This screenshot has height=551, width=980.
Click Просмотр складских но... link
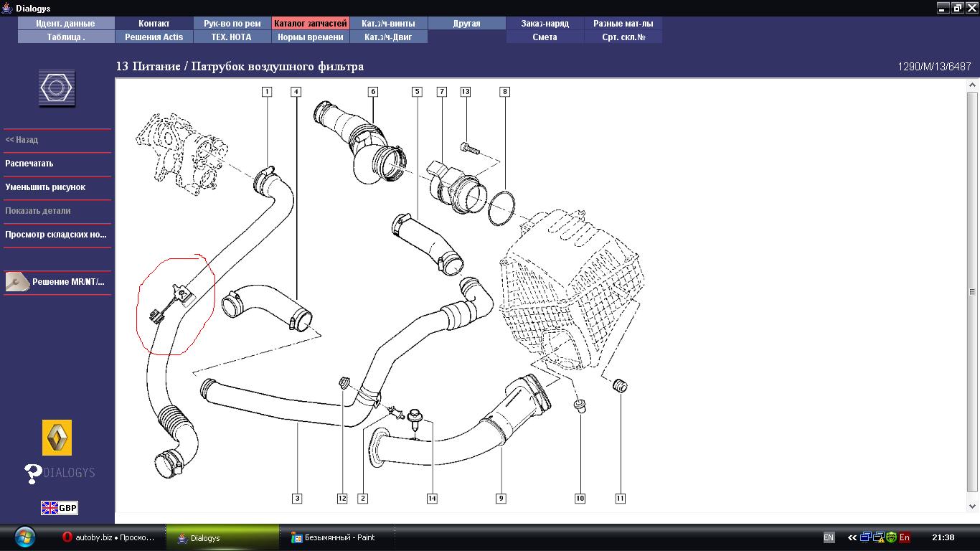56,235
